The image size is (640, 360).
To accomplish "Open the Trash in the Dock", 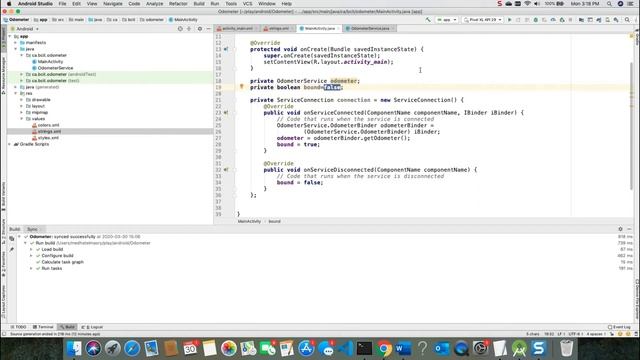I will pyautogui.click(x=567, y=348).
